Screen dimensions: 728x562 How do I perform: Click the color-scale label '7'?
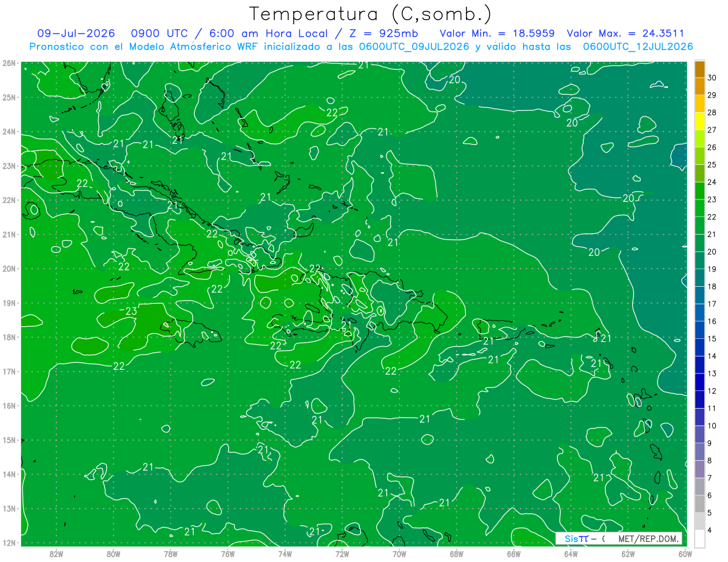click(710, 478)
